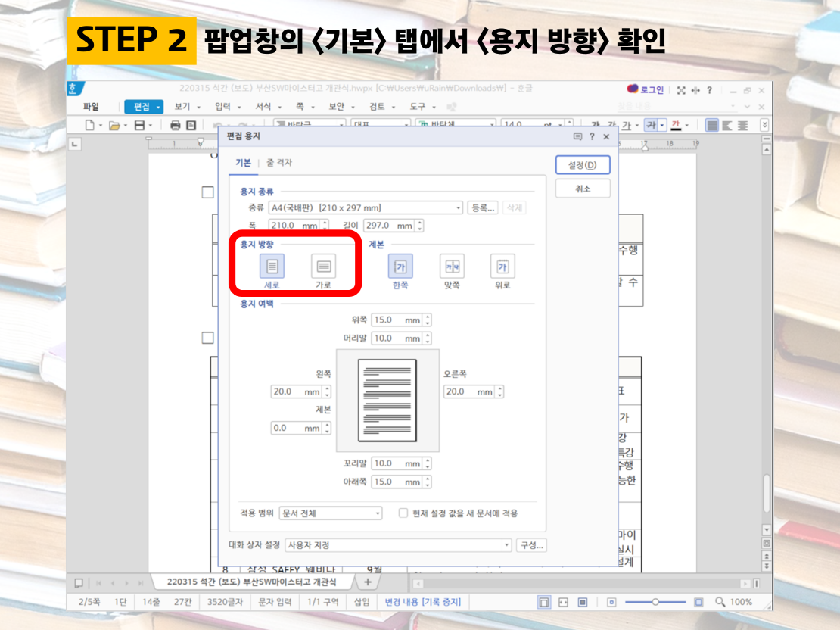Open the 도구 menu
Image resolution: width=840 pixels, height=630 pixels.
[417, 107]
